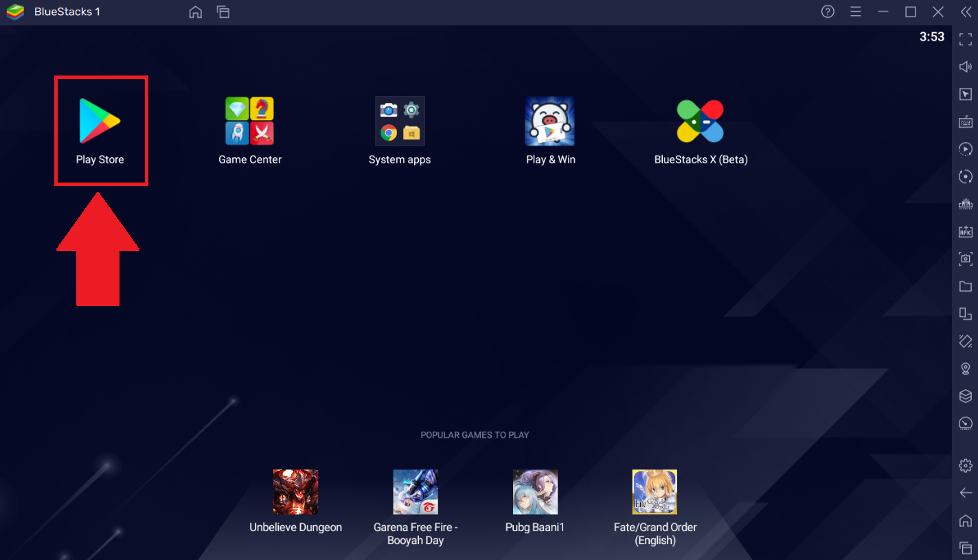Click the device resize icon in sidebar

(966, 314)
